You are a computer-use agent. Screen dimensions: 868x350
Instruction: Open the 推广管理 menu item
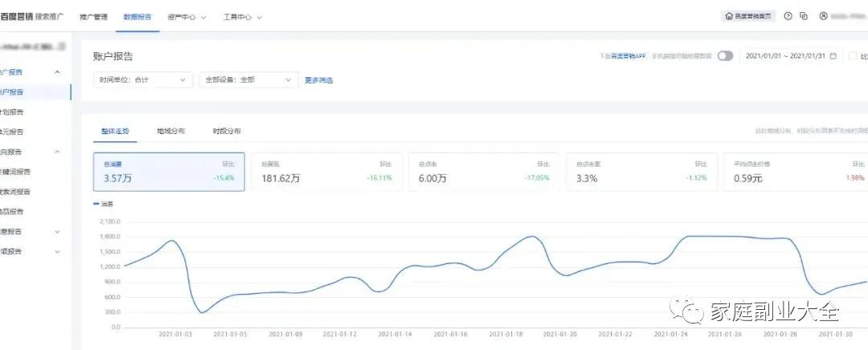click(x=93, y=16)
